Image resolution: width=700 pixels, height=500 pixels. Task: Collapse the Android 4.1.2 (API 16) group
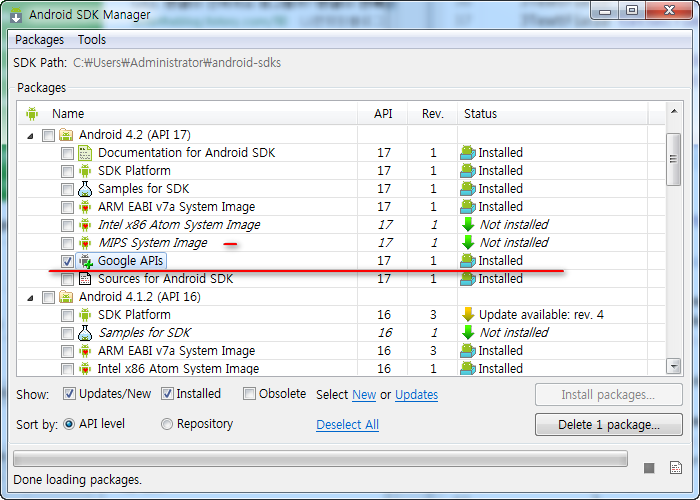(30, 298)
